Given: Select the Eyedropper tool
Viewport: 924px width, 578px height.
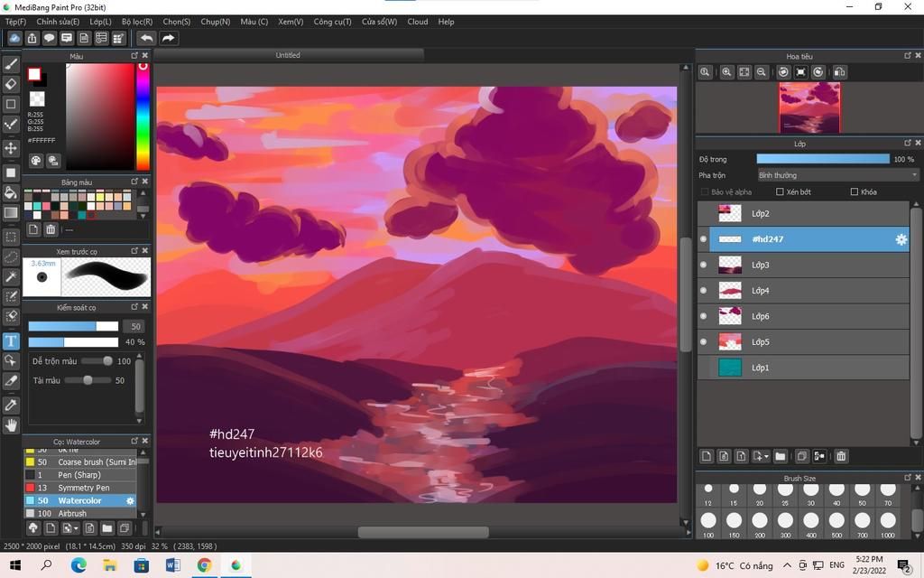Looking at the screenshot, I should [11, 406].
